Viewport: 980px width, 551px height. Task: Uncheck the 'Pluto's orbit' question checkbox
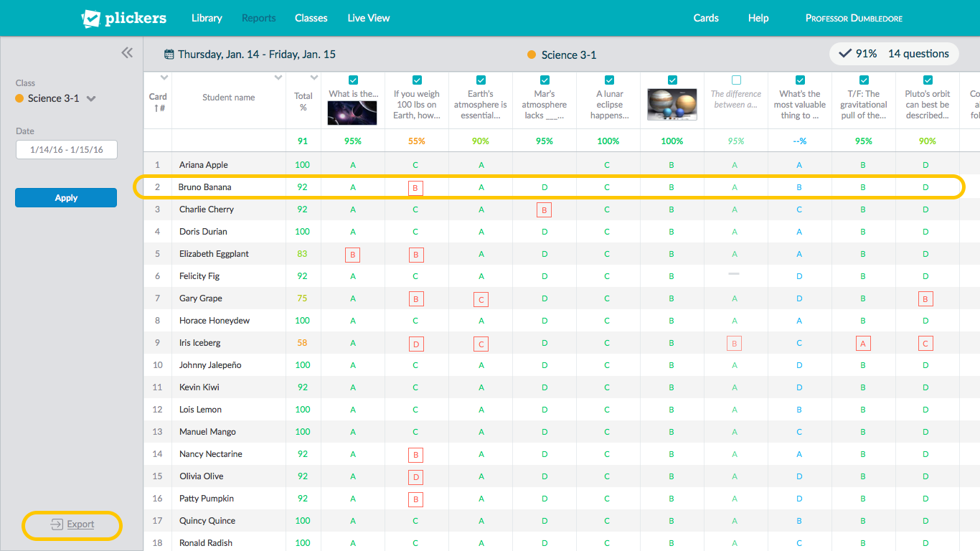pyautogui.click(x=928, y=80)
